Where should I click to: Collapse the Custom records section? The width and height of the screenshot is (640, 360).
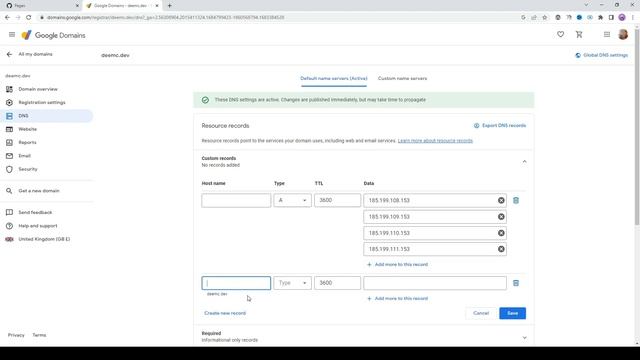coord(524,162)
